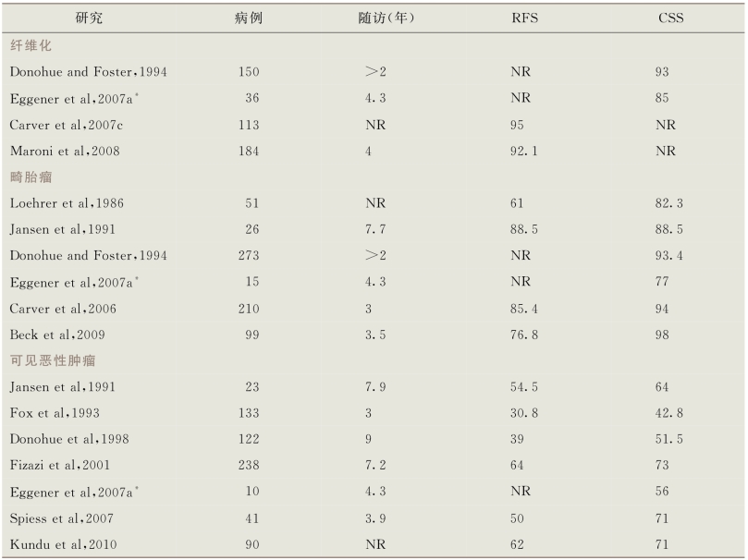This screenshot has width=748, height=560.
Task: Click the Loehrer et al, 1986 study entry
Action: click(67, 203)
